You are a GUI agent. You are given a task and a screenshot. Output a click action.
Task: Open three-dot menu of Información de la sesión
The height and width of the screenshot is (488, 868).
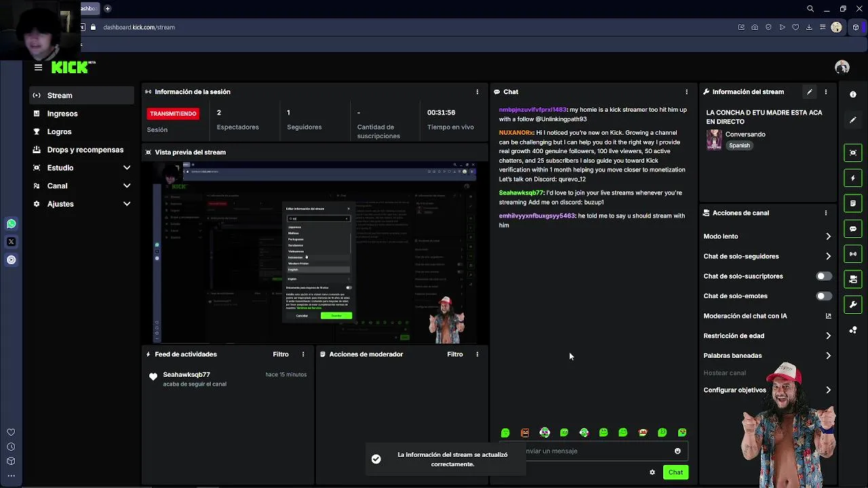pyautogui.click(x=477, y=91)
